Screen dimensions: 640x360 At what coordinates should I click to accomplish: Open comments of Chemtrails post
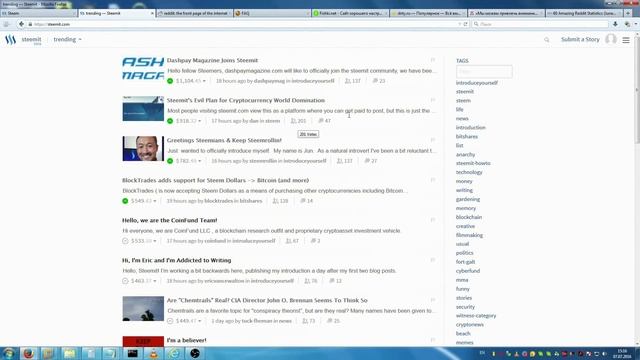pos(333,321)
